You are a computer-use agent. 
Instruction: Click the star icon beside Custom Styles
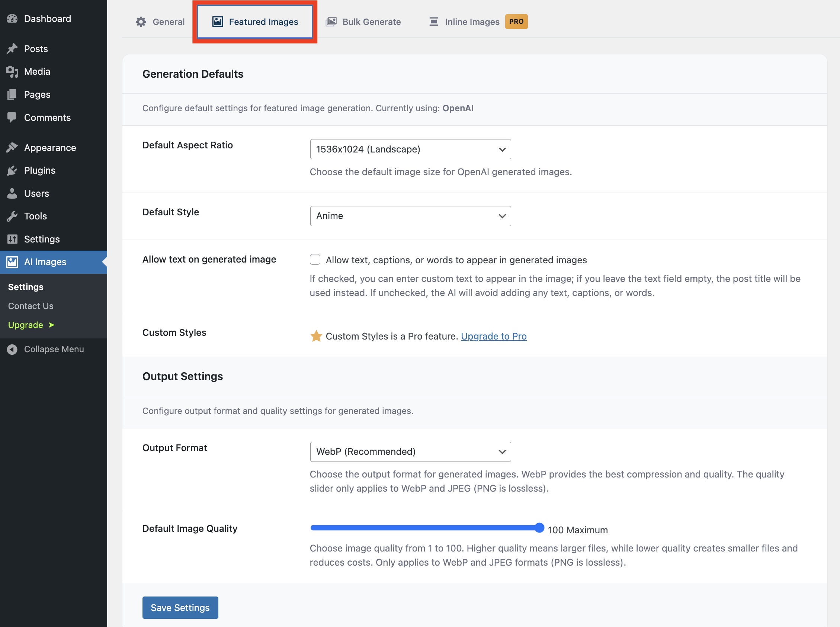[x=316, y=336]
